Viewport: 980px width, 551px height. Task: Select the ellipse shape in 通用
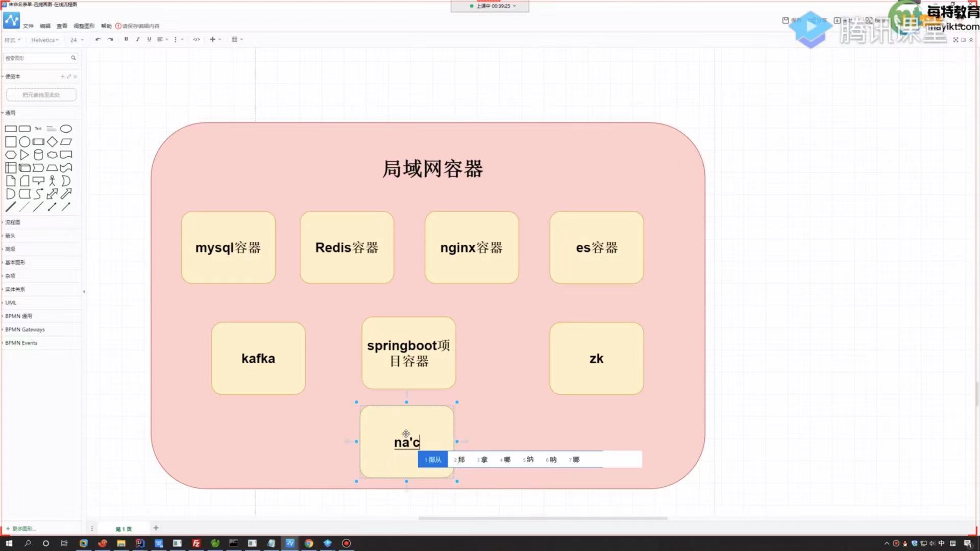pos(66,129)
